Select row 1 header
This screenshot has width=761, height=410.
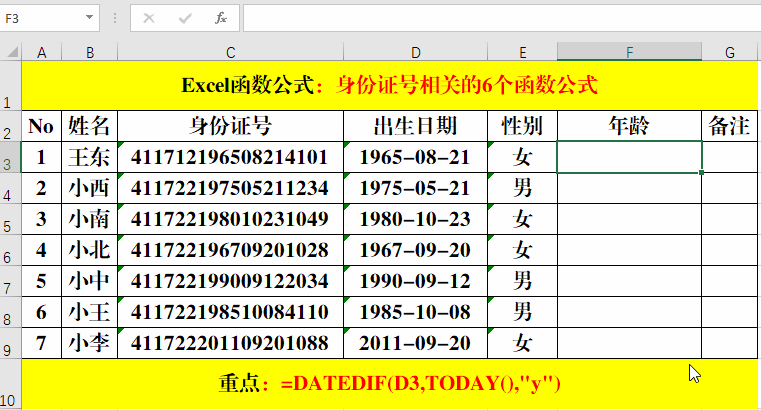coord(11,85)
